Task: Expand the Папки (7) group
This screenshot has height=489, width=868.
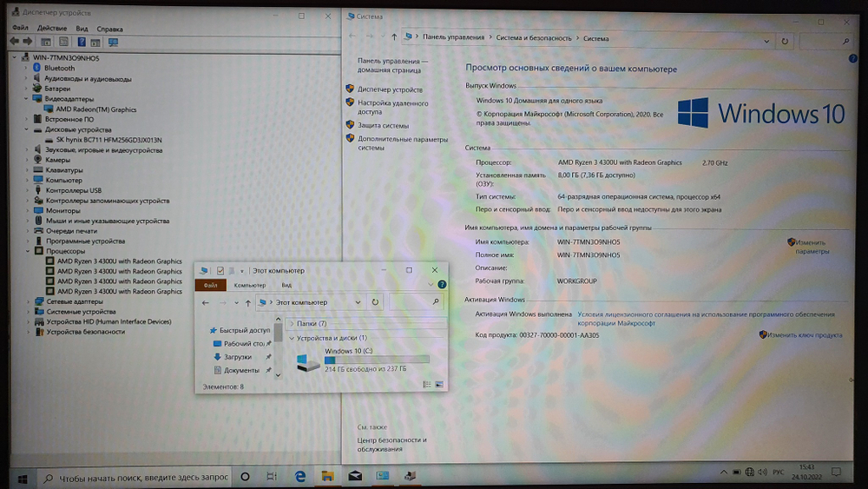Action: click(293, 323)
